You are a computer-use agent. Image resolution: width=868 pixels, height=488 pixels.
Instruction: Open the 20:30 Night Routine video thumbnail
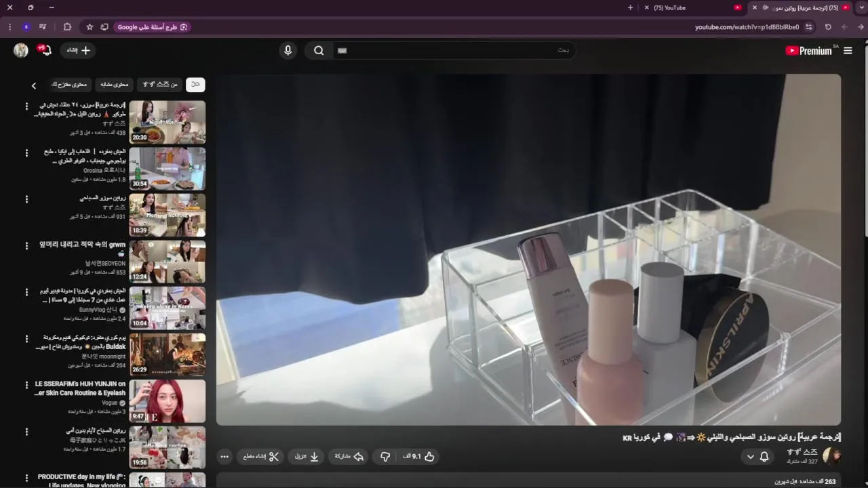[x=167, y=122]
